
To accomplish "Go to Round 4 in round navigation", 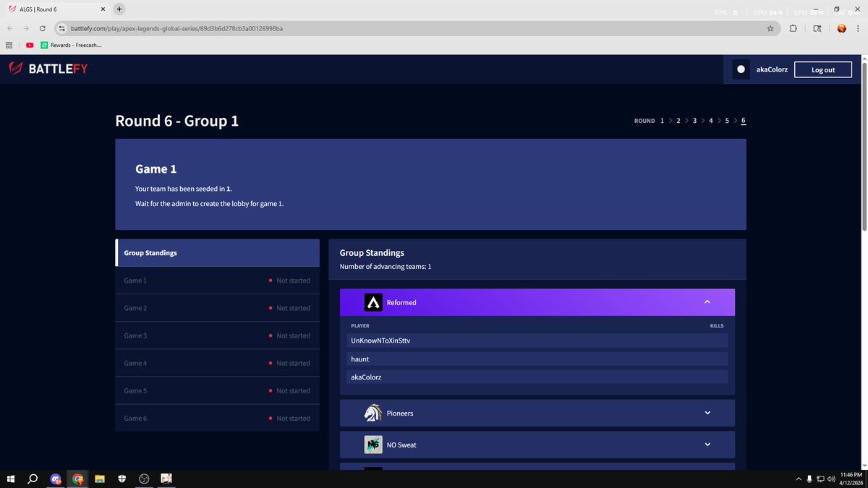I will tap(710, 121).
